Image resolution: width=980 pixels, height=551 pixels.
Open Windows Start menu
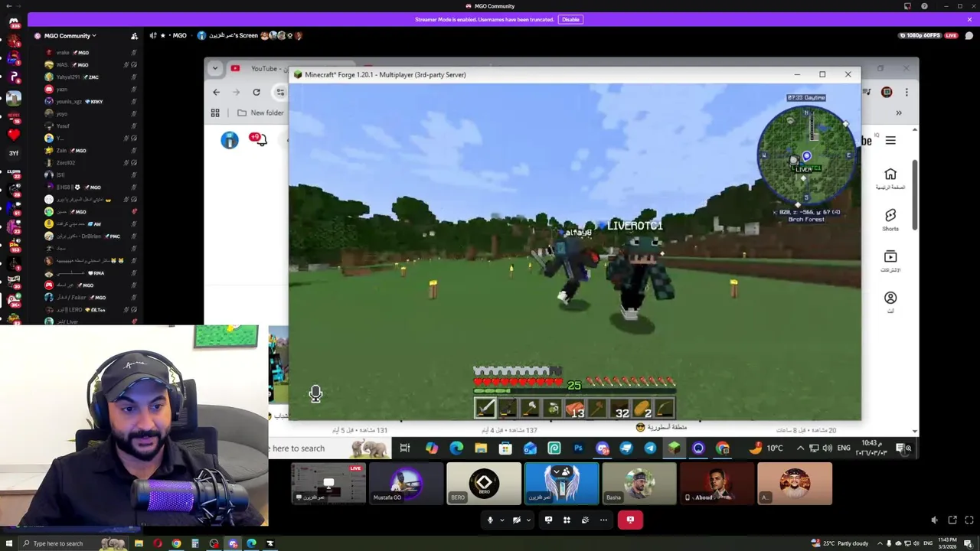point(10,543)
